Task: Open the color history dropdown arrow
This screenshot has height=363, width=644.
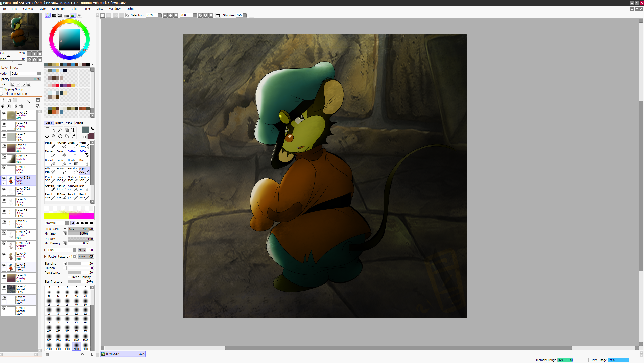Action: 93,64
